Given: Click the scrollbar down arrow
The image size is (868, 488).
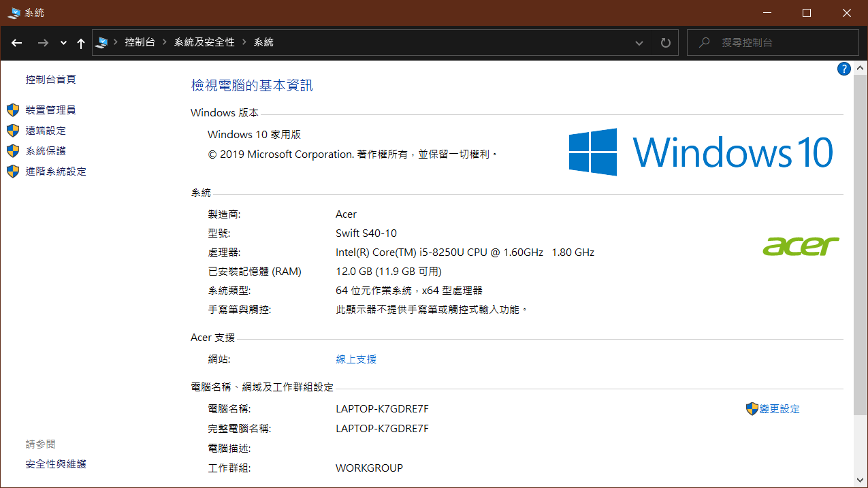Looking at the screenshot, I should tap(861, 481).
